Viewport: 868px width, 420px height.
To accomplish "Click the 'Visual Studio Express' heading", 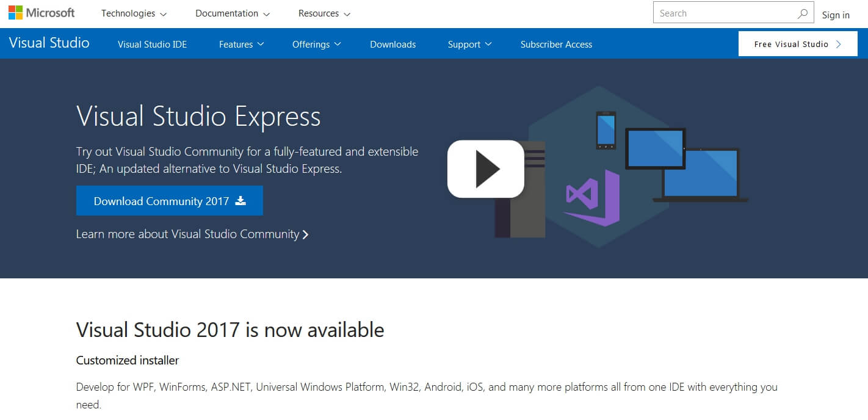I will pyautogui.click(x=198, y=116).
